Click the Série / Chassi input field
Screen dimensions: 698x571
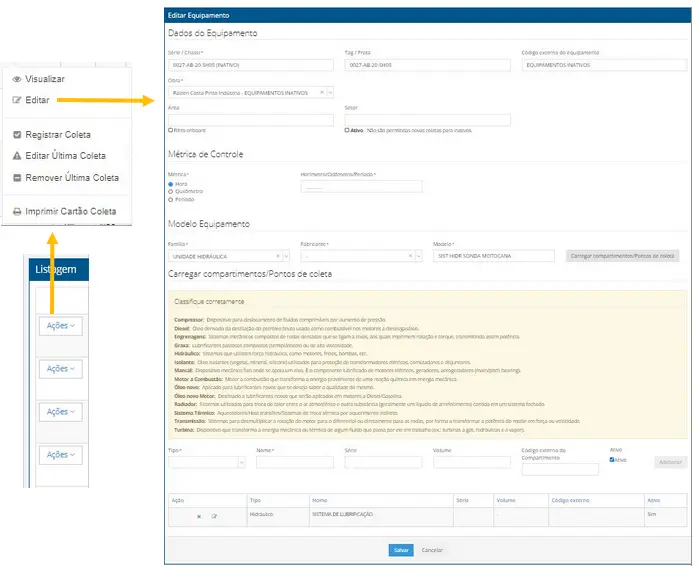click(x=251, y=65)
